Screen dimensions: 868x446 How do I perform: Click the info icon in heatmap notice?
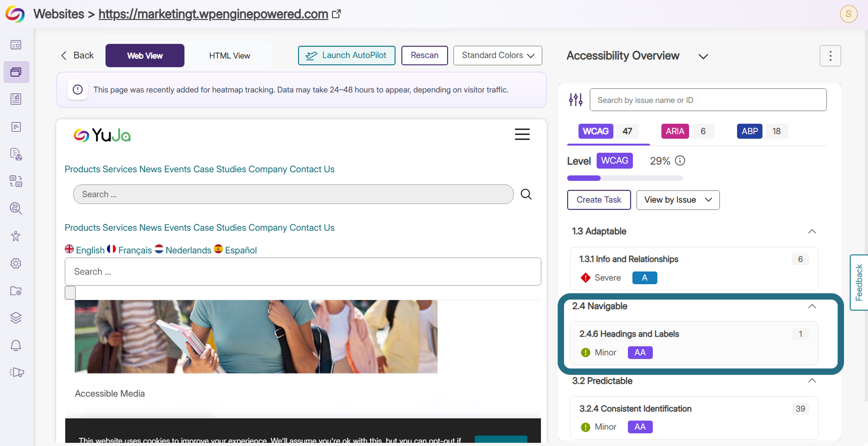coord(78,90)
